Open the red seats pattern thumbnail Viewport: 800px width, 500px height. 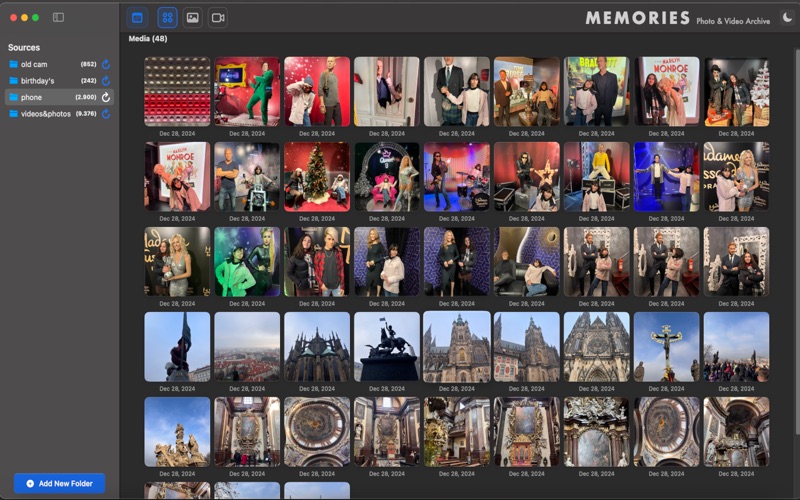click(177, 91)
